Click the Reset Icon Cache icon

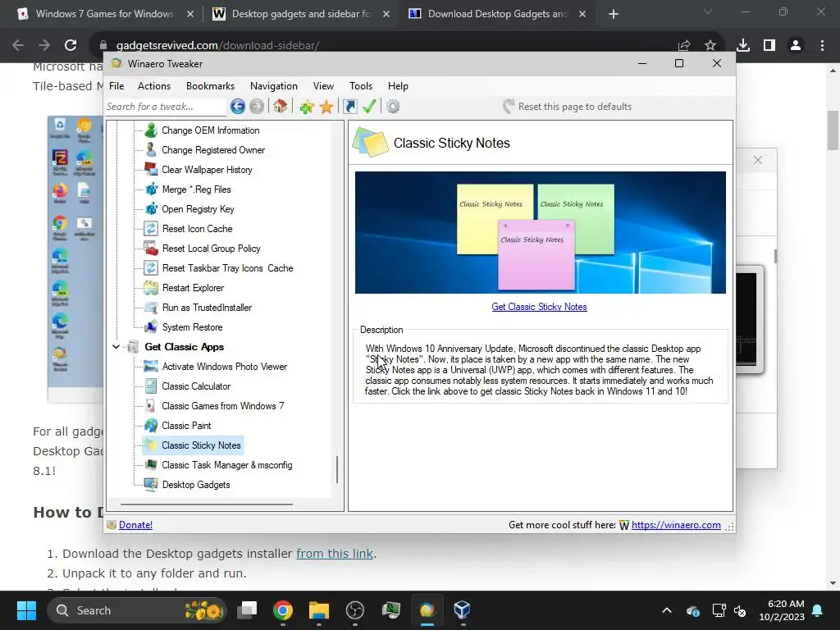(151, 229)
